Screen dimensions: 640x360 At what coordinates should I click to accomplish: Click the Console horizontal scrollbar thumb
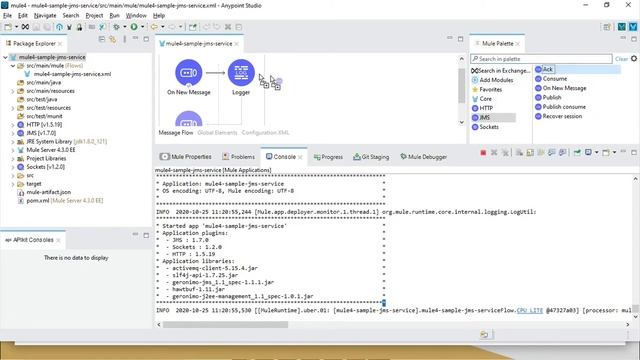tap(225, 325)
